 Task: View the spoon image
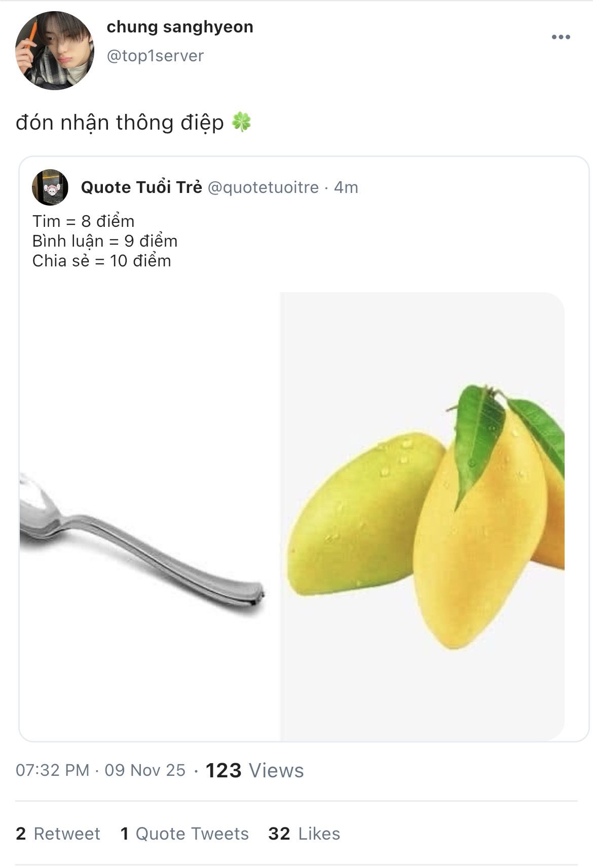[x=142, y=542]
